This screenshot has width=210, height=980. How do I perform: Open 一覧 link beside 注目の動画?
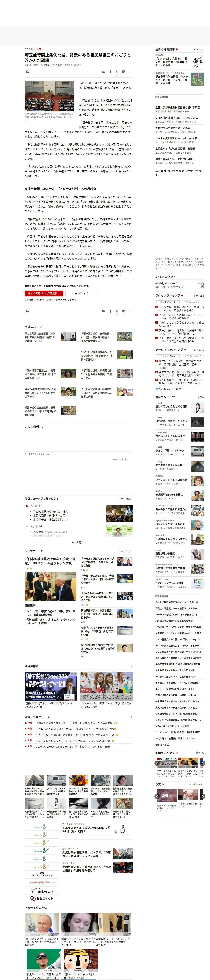130,666
